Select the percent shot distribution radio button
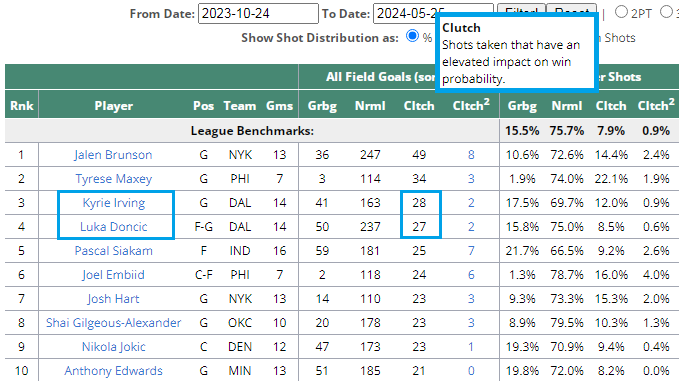679x381 pixels. click(412, 36)
